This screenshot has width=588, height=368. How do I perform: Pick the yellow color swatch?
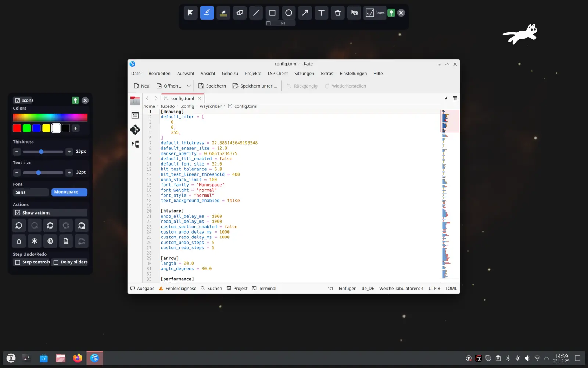(x=46, y=128)
